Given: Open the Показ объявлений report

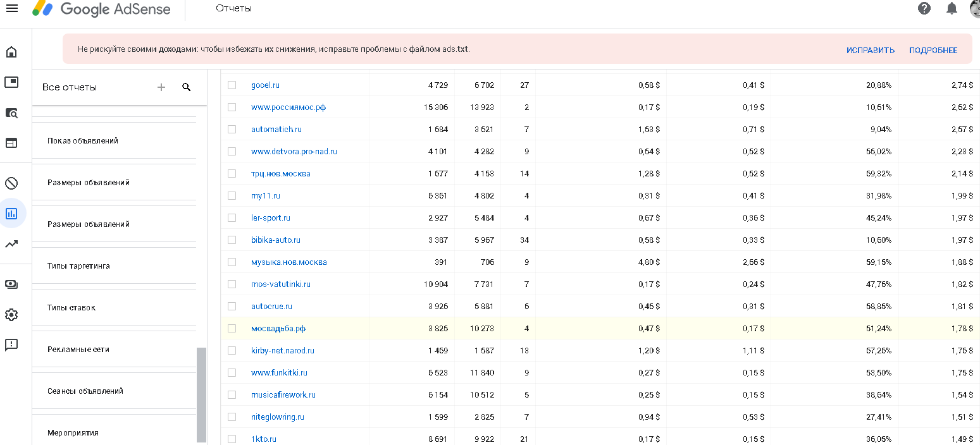Looking at the screenshot, I should click(x=83, y=141).
